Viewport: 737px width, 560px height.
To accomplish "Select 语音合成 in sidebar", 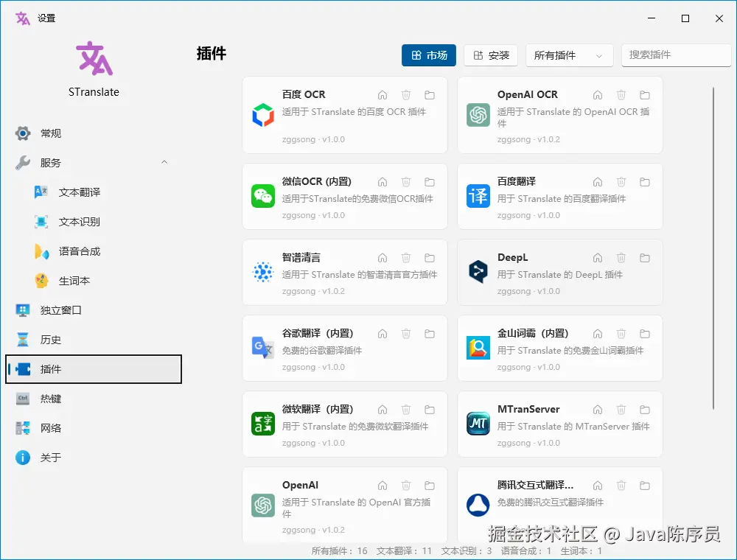I will pyautogui.click(x=93, y=251).
